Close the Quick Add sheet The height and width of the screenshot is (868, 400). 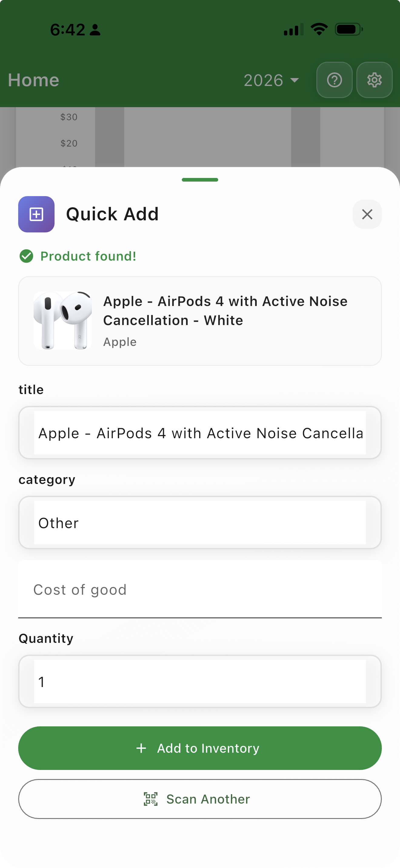[x=367, y=214]
